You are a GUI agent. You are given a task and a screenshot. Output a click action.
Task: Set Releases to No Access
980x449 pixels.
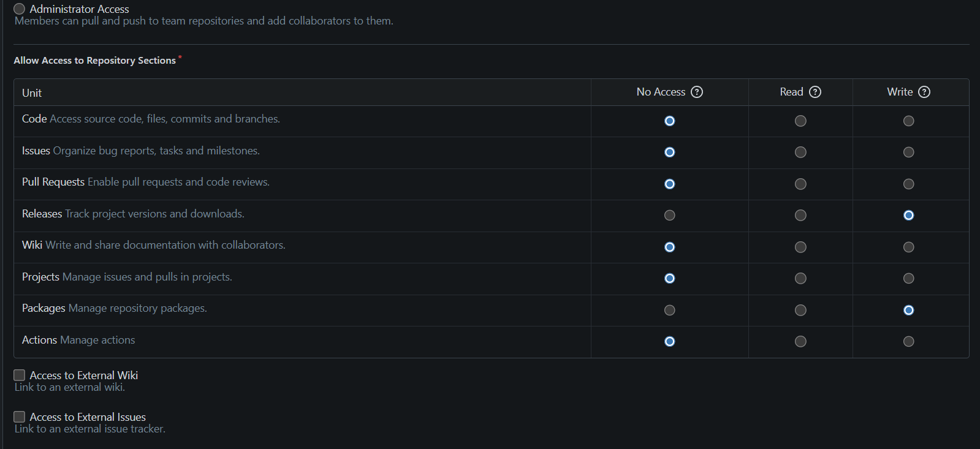coord(669,216)
